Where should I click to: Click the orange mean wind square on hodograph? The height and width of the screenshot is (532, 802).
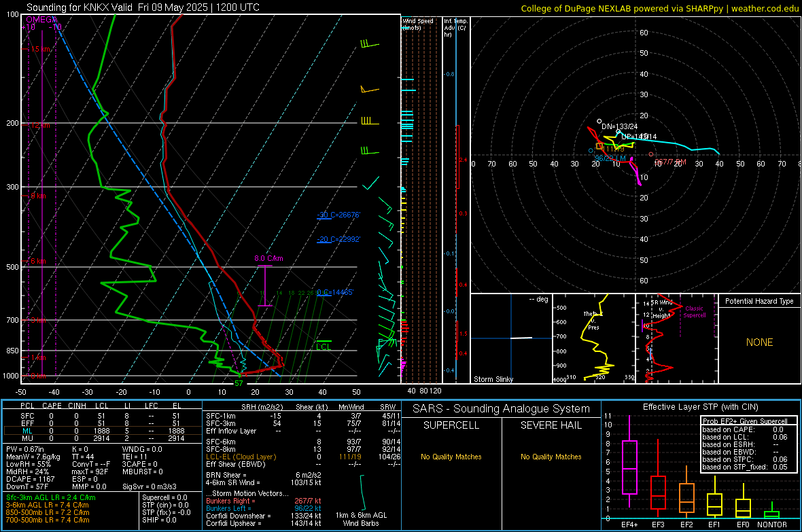pos(599,146)
